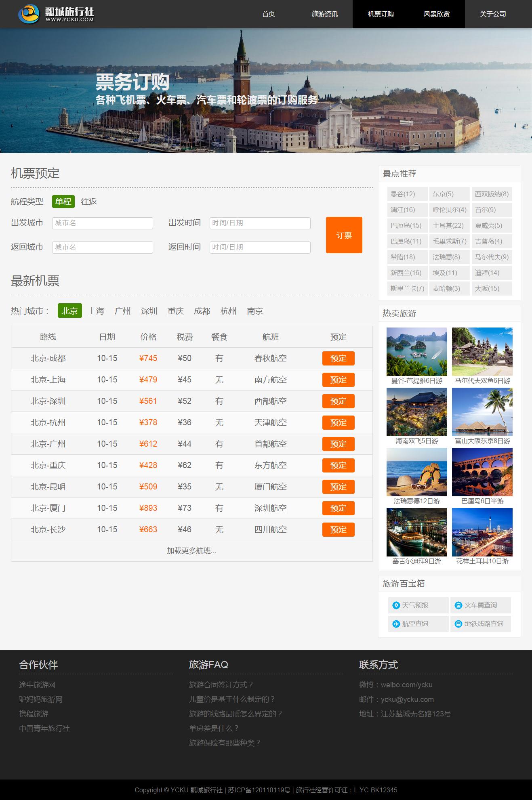Book the 北京-成都 flight
This screenshot has width=532, height=800.
click(338, 358)
